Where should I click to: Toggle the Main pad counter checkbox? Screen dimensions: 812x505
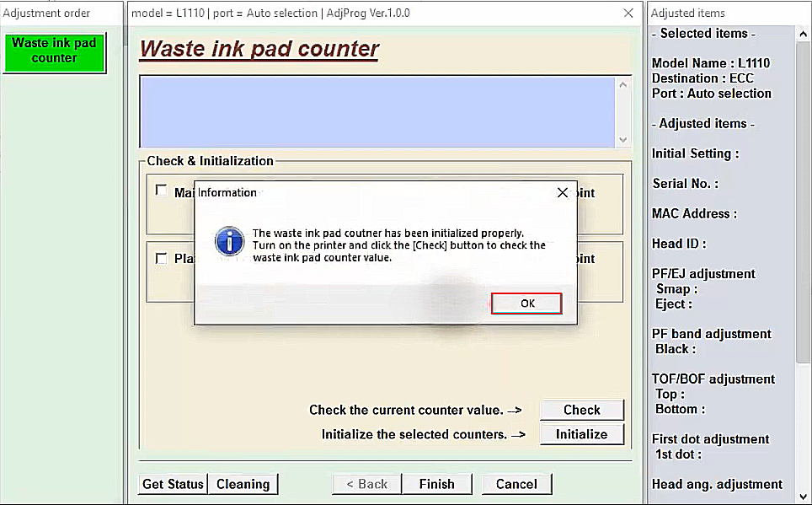(162, 191)
